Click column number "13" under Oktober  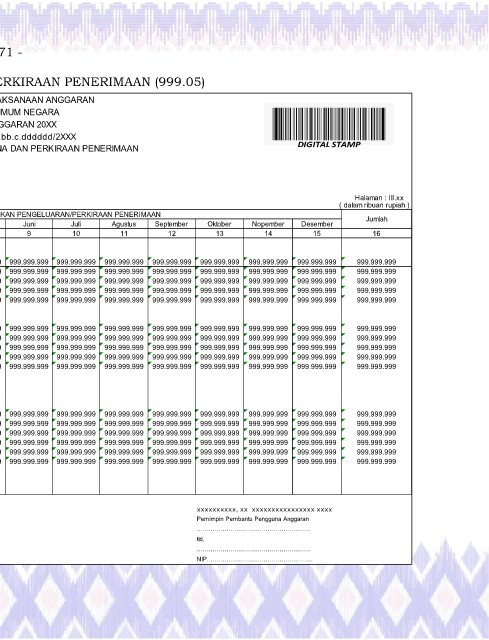(x=220, y=233)
